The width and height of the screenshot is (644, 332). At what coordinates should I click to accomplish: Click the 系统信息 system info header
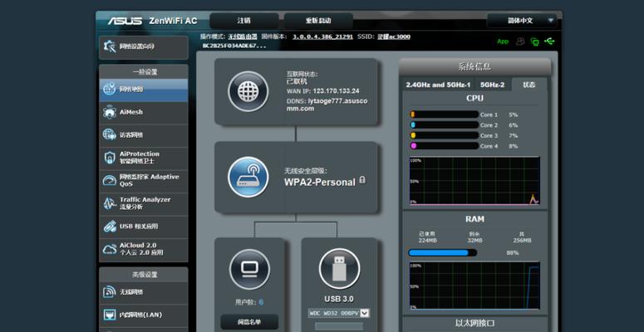click(474, 66)
